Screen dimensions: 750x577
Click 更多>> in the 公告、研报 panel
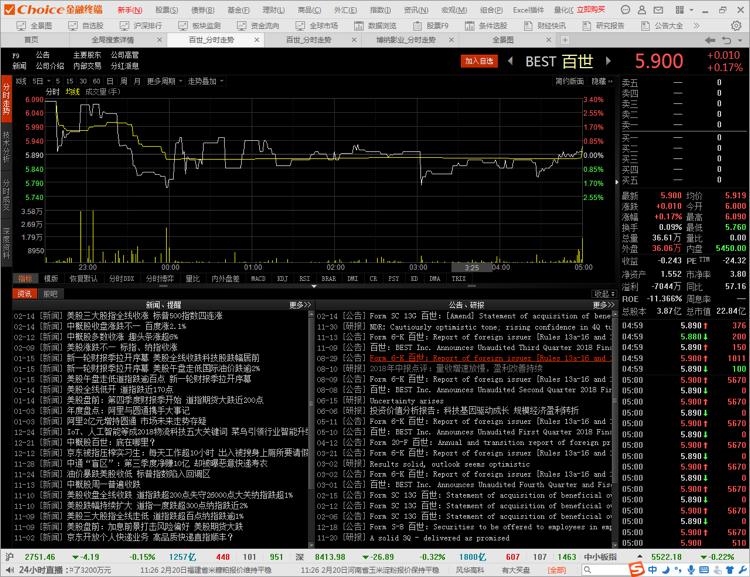click(x=603, y=305)
